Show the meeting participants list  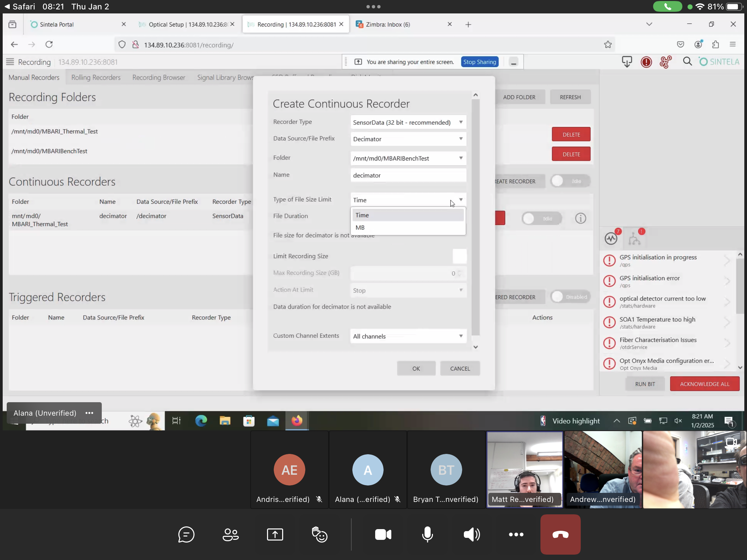pyautogui.click(x=231, y=534)
